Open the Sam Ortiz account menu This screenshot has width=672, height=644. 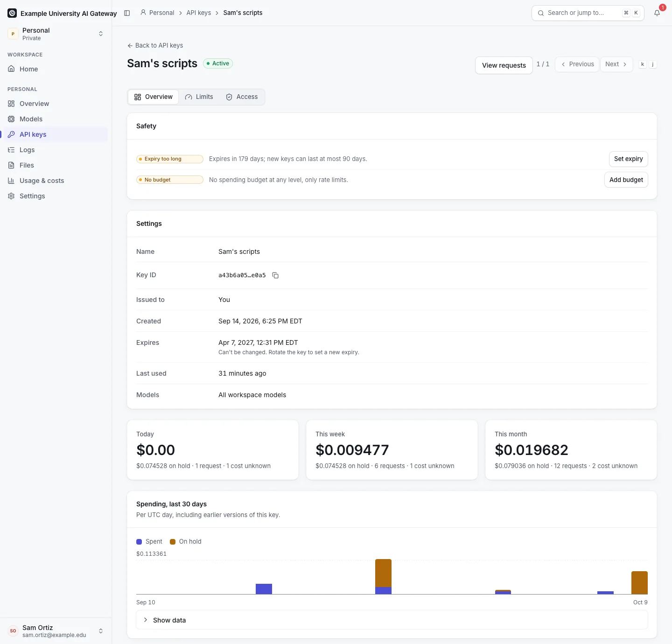56,631
